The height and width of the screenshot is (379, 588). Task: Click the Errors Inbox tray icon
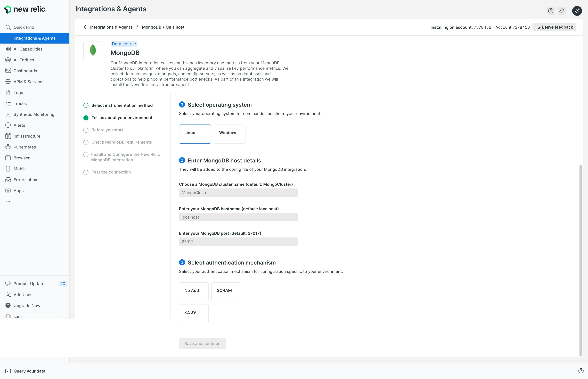pyautogui.click(x=8, y=180)
